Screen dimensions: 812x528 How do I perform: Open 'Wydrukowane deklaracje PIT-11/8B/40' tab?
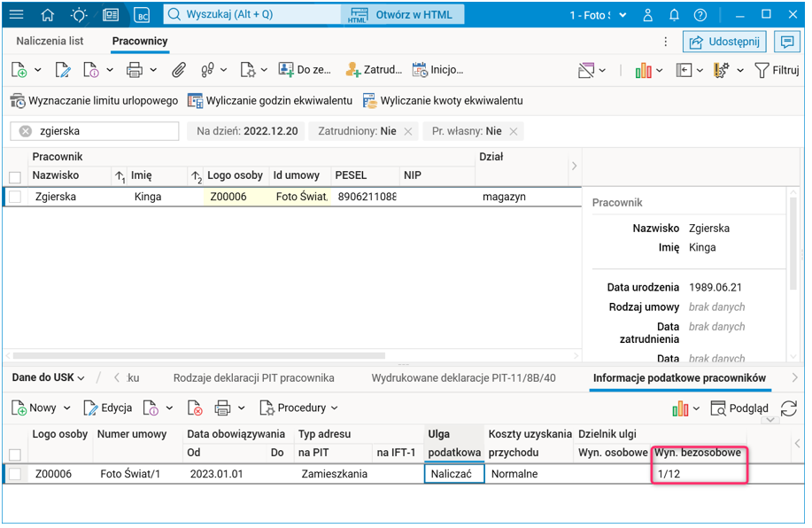point(463,379)
